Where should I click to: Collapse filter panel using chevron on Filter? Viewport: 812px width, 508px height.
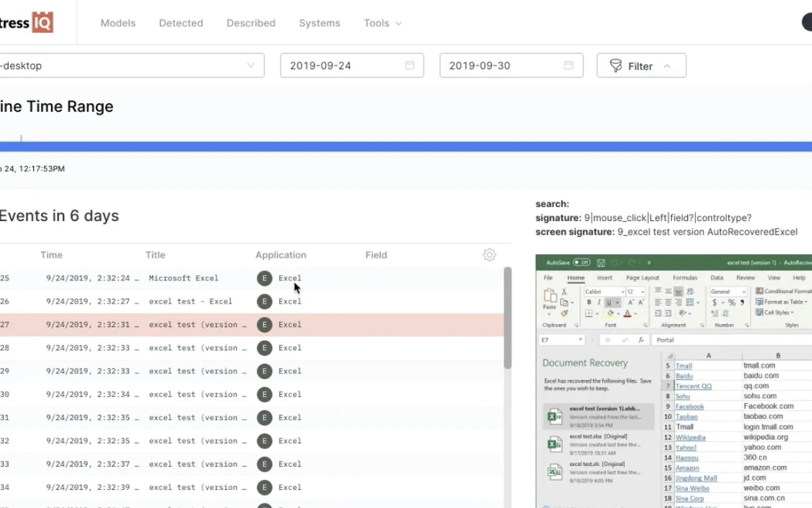[667, 66]
